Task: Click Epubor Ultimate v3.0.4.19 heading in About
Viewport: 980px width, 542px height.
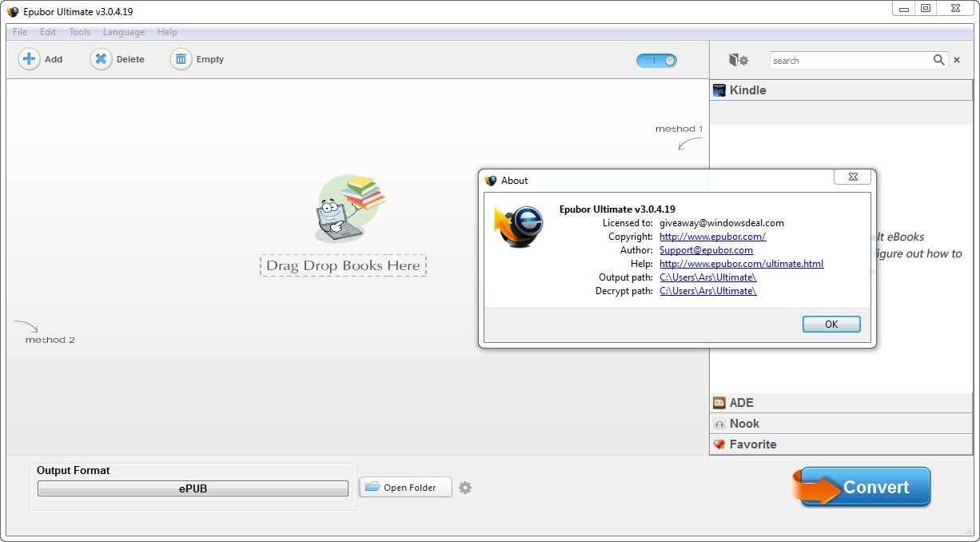Action: (x=617, y=209)
